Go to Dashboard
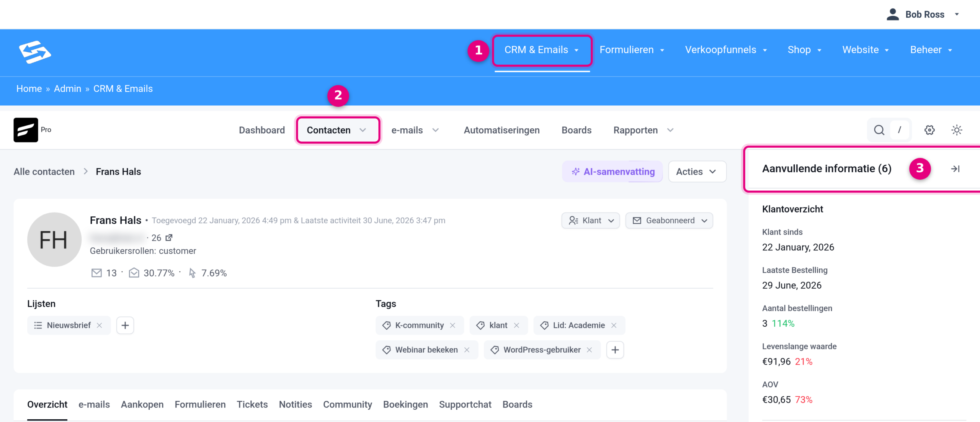 [262, 130]
